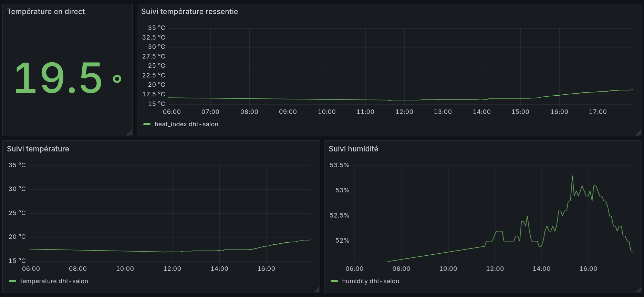Click the resize handle of Température en direct panel

[x=129, y=133]
